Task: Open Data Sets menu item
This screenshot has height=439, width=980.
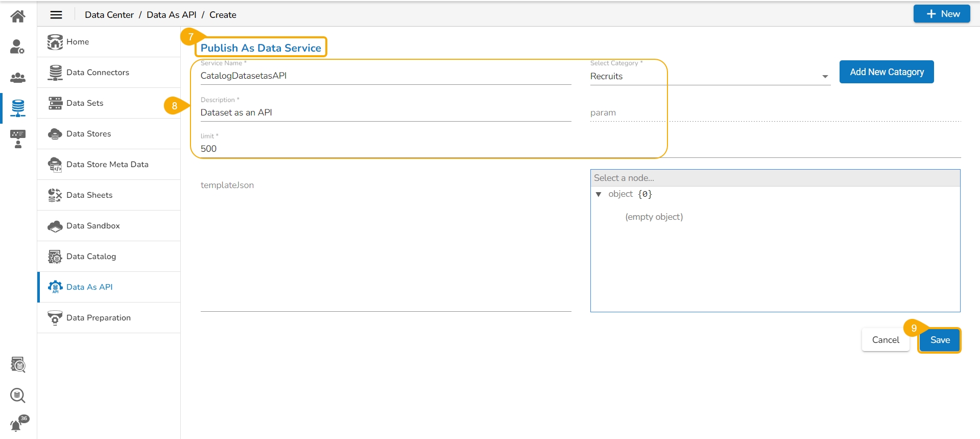Action: coord(85,103)
